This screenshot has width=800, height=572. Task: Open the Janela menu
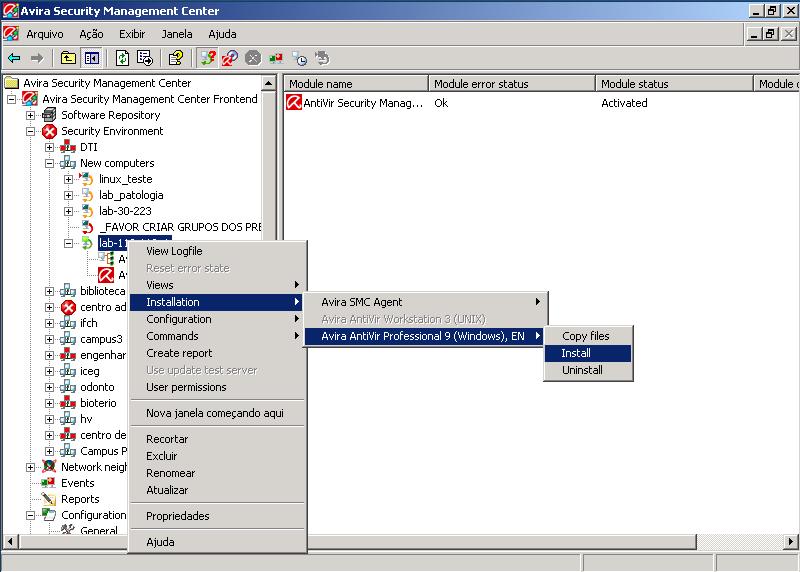tap(177, 34)
